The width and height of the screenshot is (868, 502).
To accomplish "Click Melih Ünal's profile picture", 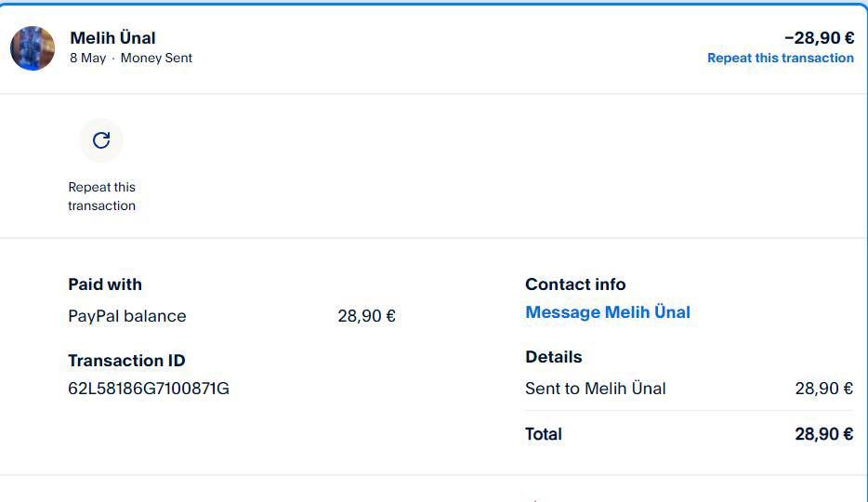I will [33, 48].
